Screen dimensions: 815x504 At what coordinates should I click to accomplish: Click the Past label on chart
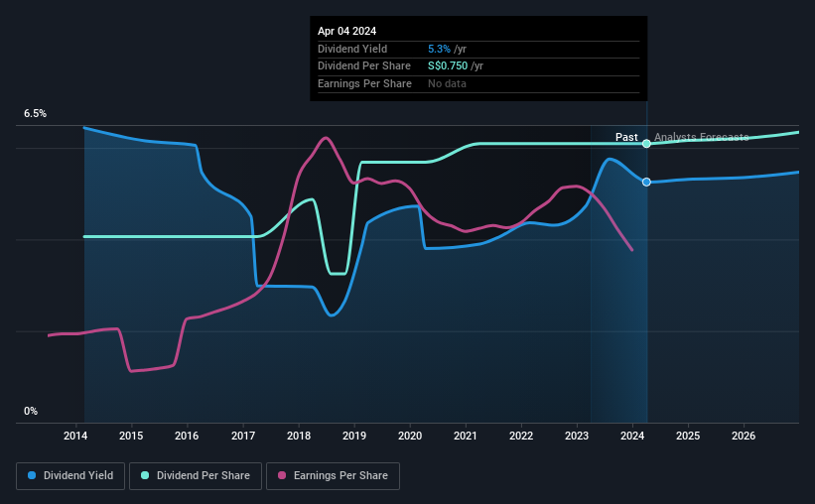[626, 137]
